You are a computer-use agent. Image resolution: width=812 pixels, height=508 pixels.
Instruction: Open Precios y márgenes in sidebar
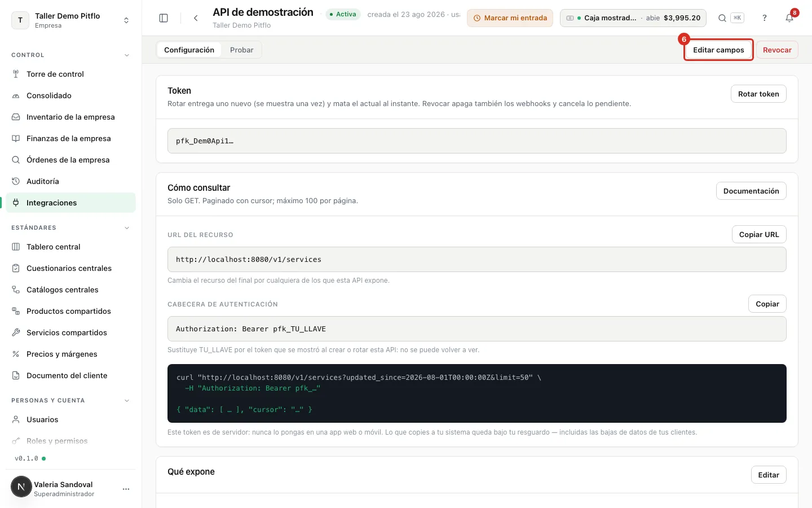coord(70,354)
